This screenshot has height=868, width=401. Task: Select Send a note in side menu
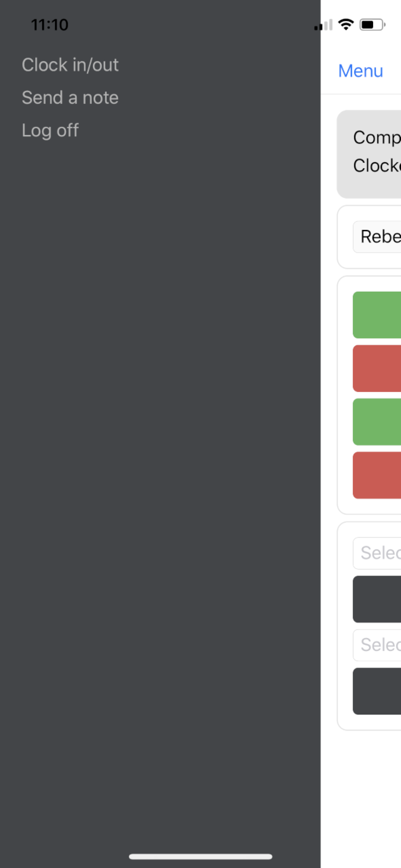click(x=70, y=98)
